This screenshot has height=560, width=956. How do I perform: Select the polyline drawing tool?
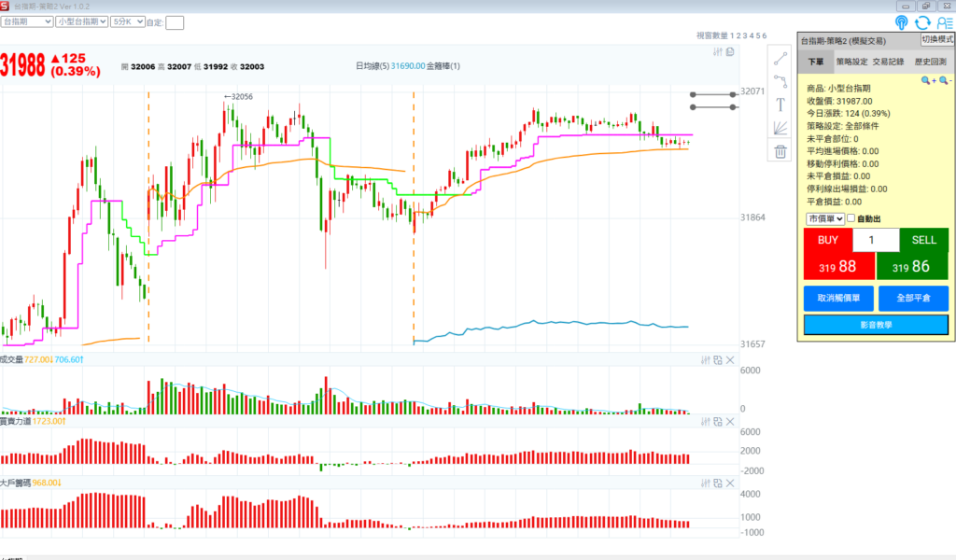781,80
